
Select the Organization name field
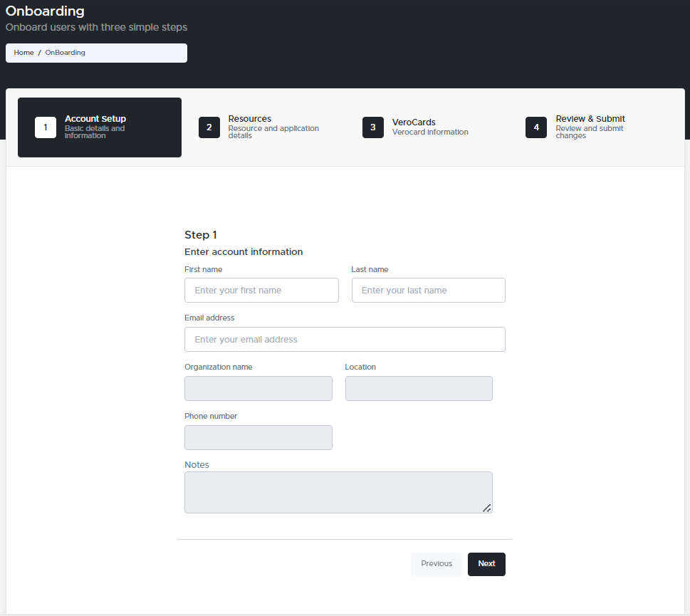coord(258,388)
